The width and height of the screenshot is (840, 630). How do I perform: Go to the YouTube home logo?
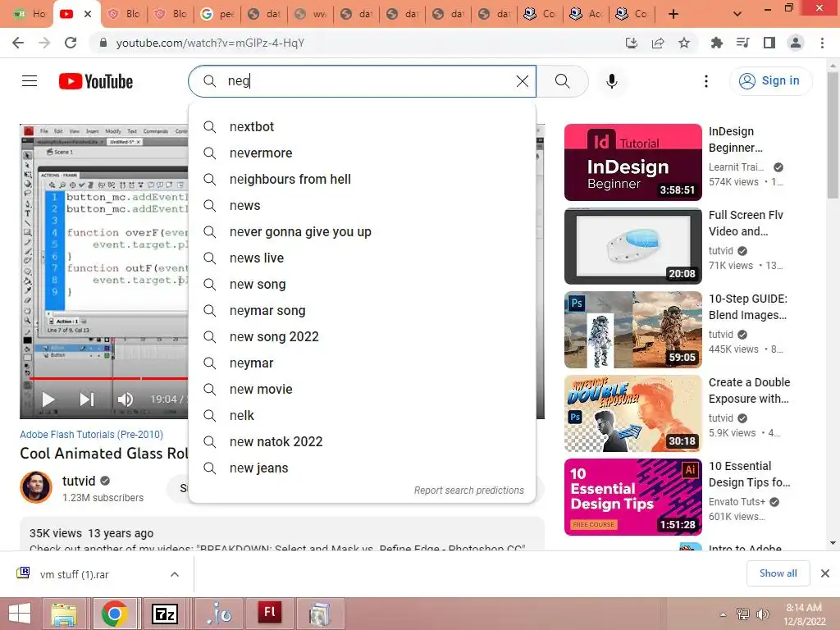(96, 81)
